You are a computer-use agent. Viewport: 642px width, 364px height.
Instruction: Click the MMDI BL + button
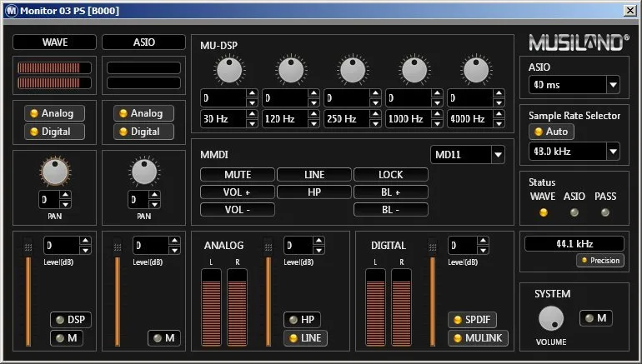coord(390,192)
